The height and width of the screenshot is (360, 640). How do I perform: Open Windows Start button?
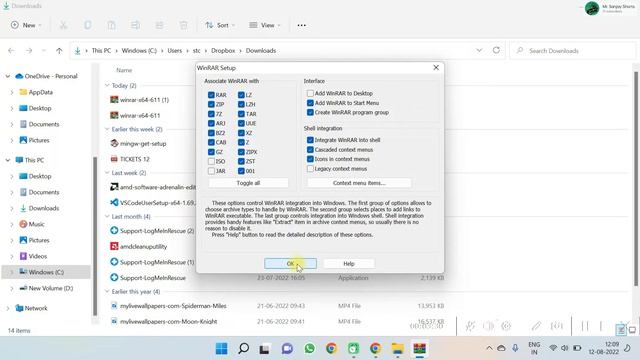[x=222, y=348]
